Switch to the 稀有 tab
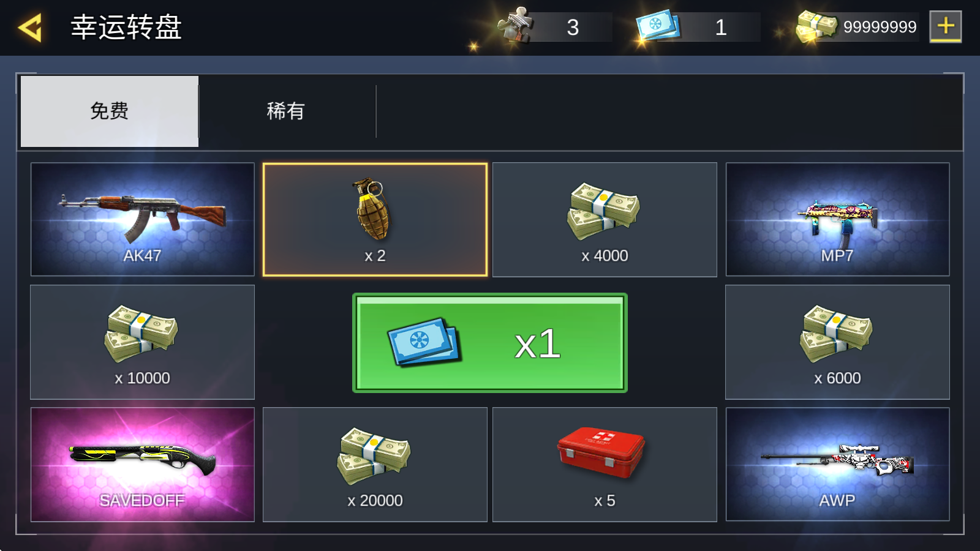This screenshot has width=980, height=551. pyautogui.click(x=287, y=111)
